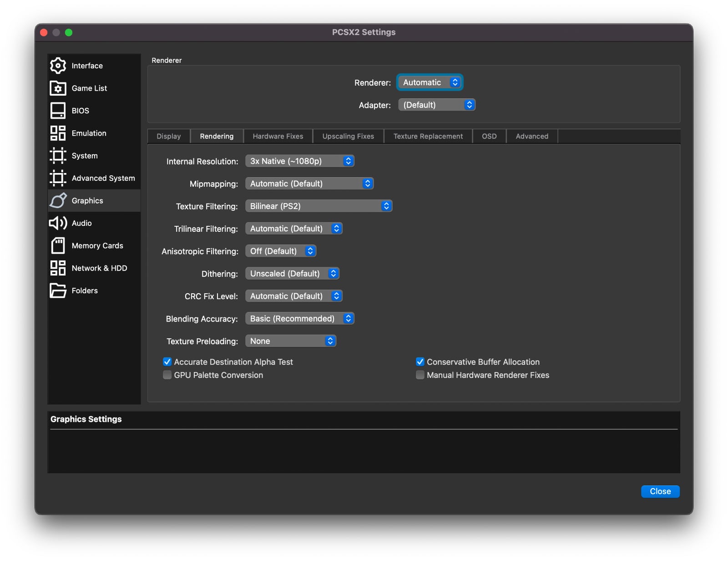
Task: Click the Memory Cards sidebar label
Action: pos(97,245)
